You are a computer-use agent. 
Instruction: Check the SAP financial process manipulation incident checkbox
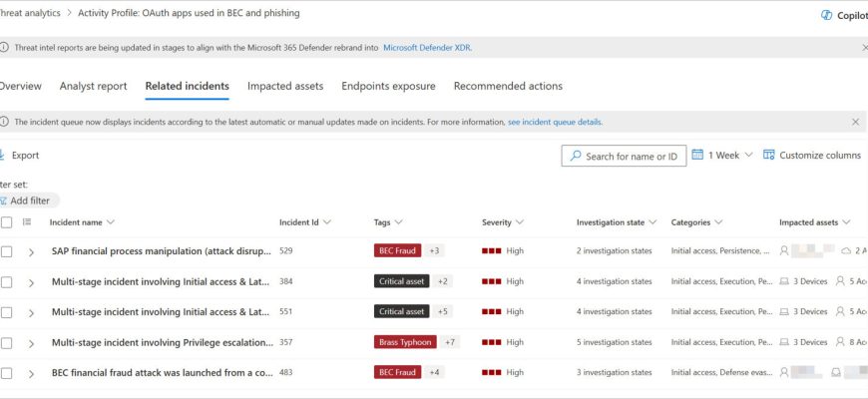coord(6,251)
